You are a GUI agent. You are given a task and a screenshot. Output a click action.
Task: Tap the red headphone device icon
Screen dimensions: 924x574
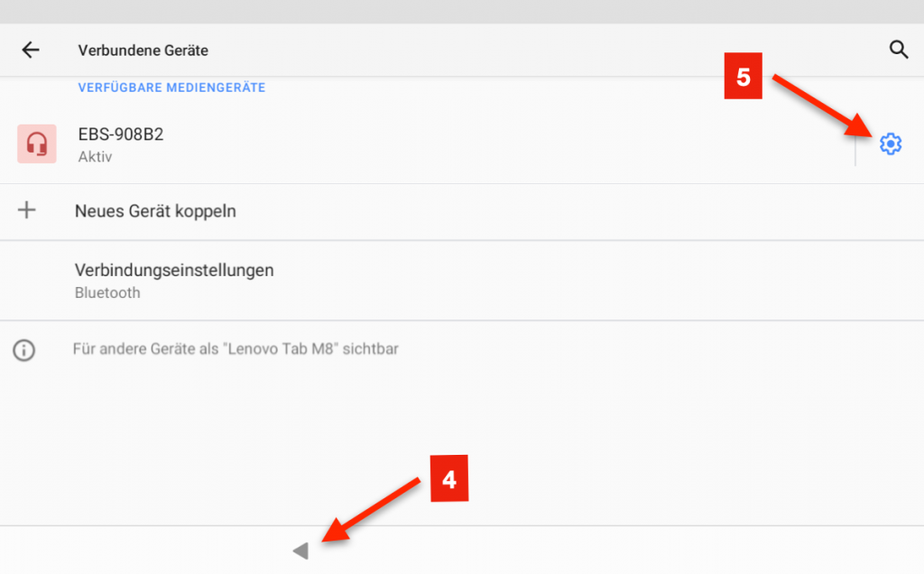click(x=37, y=144)
